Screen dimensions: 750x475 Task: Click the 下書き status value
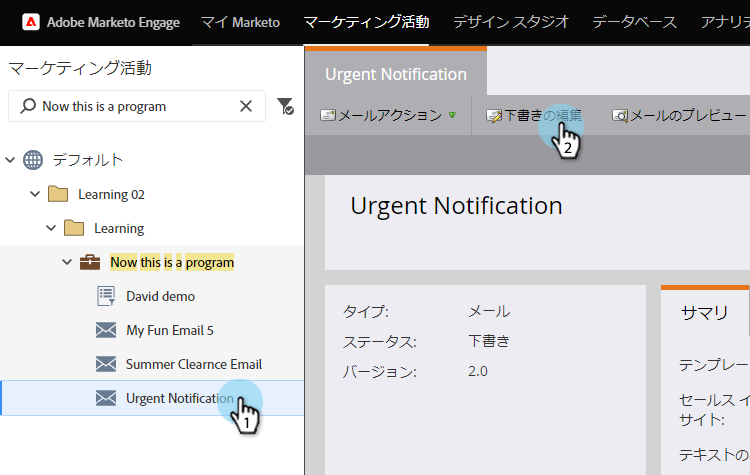[x=489, y=341]
